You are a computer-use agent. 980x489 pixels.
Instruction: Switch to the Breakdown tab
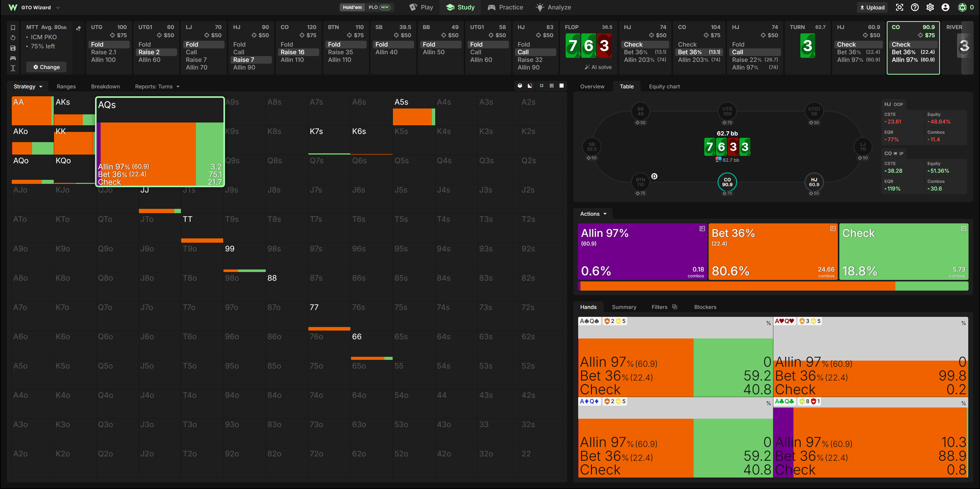[x=105, y=86]
